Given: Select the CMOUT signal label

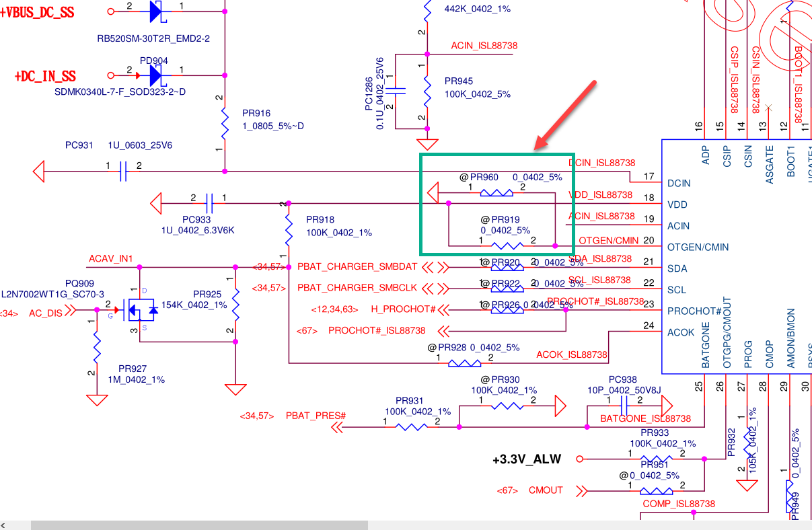Looking at the screenshot, I should pos(546,490).
